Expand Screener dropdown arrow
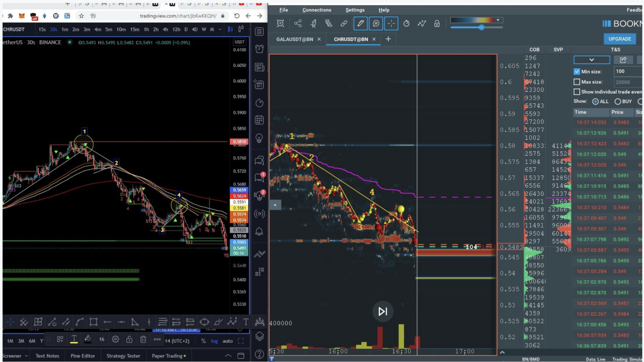 [x=26, y=356]
